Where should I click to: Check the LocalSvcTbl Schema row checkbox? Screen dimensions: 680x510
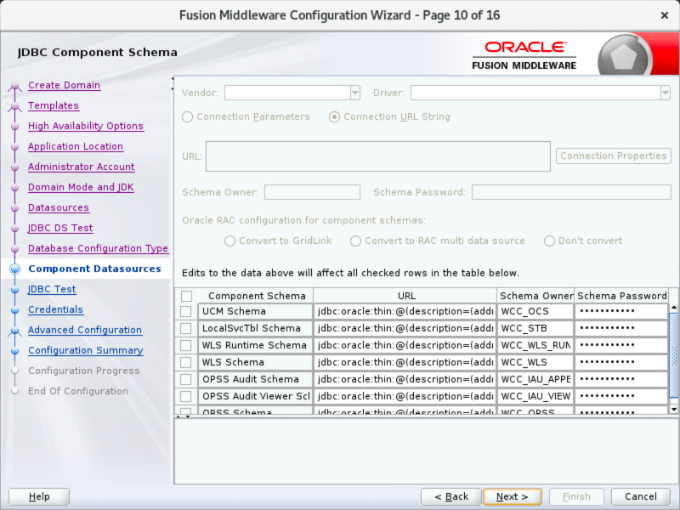click(186, 328)
